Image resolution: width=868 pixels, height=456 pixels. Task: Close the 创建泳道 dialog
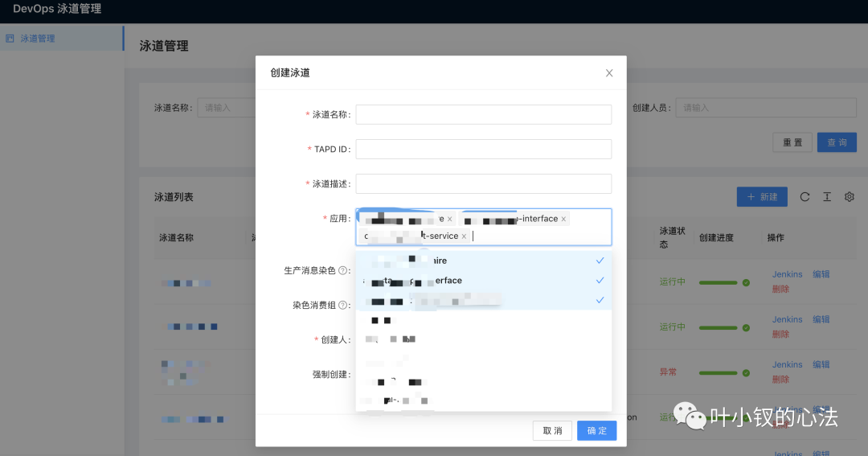[609, 73]
